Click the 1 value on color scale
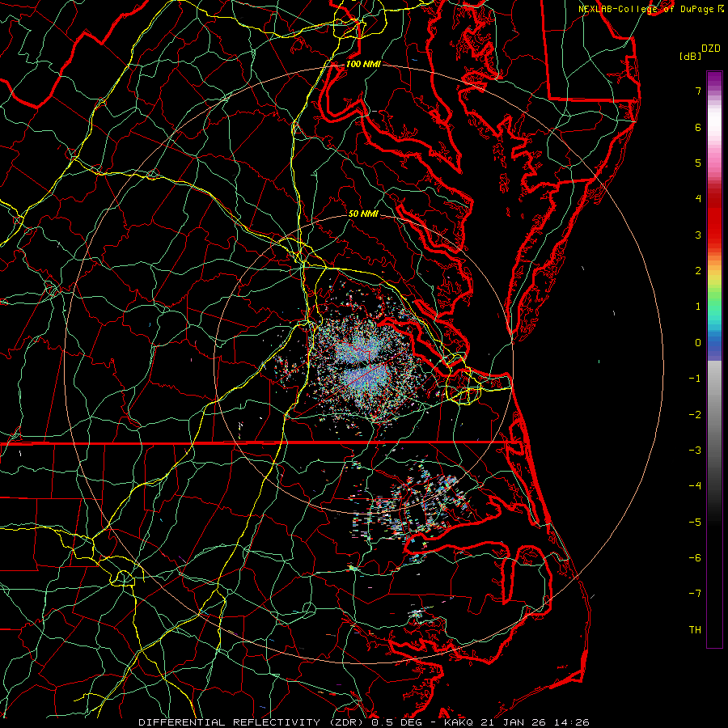The width and height of the screenshot is (728, 728). 698,307
